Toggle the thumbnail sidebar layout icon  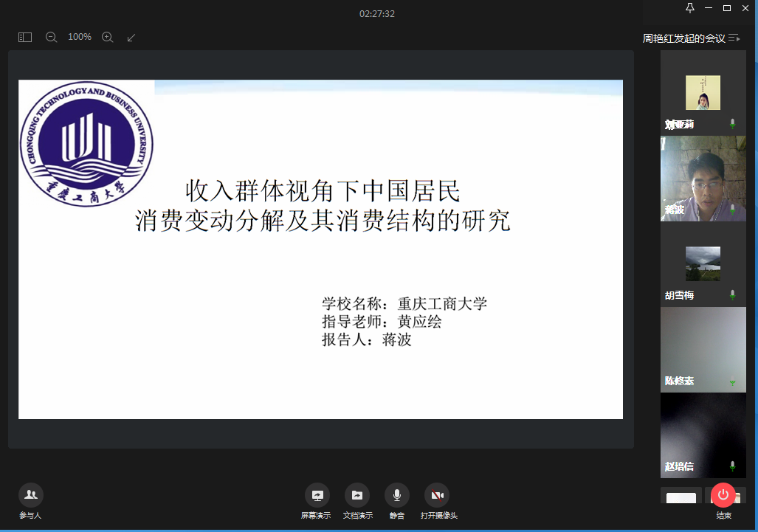tap(25, 37)
